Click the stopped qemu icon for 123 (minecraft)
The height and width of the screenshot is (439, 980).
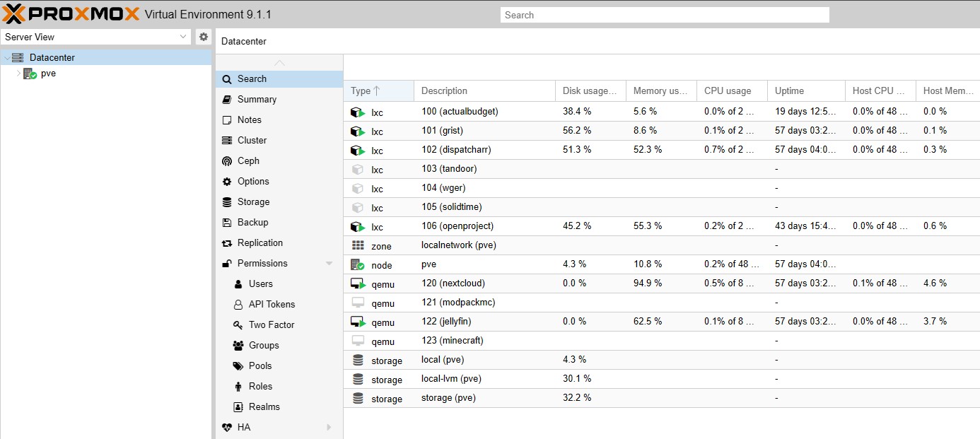[358, 341]
